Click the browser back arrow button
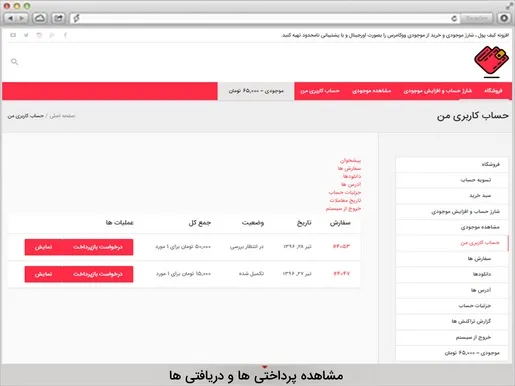 (10, 18)
